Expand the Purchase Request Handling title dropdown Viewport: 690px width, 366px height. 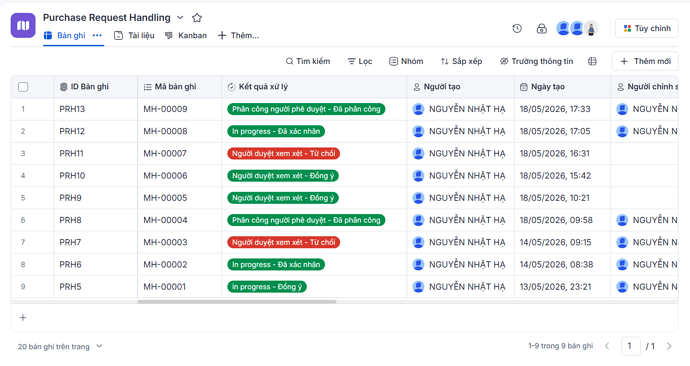coord(180,18)
